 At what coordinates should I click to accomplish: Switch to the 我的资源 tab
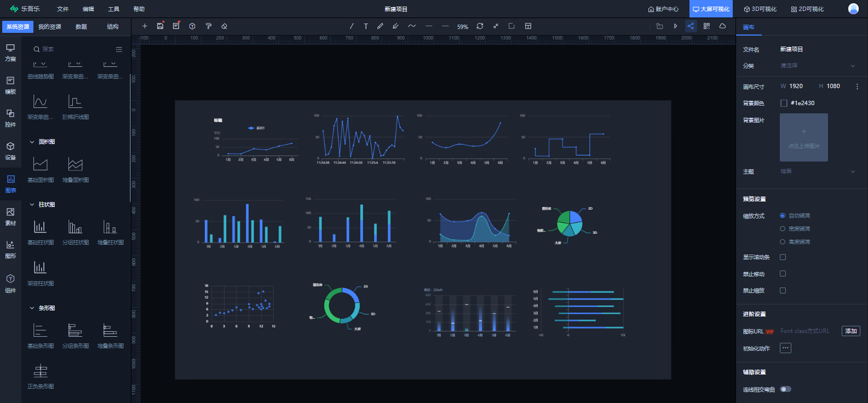point(49,27)
